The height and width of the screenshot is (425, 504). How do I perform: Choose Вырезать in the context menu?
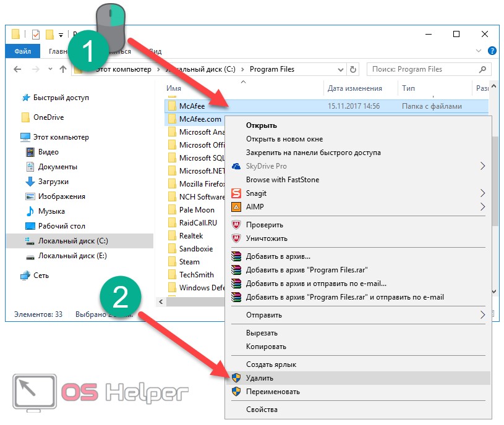[358, 333]
